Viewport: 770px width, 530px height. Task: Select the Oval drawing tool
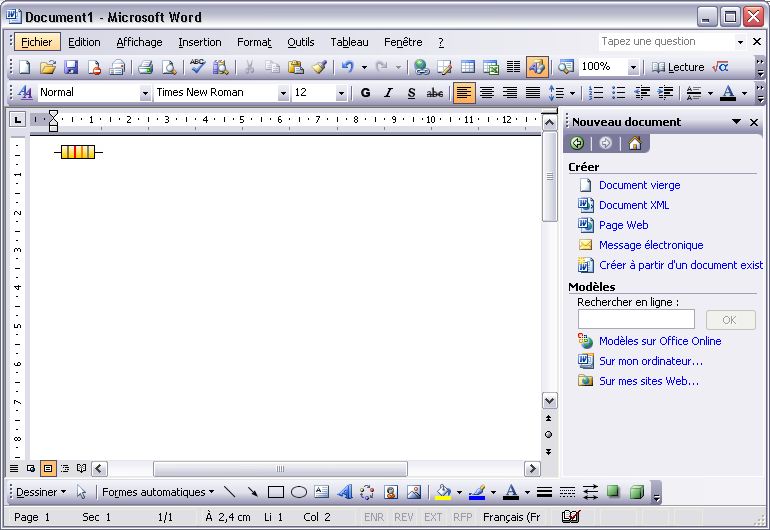coord(299,492)
